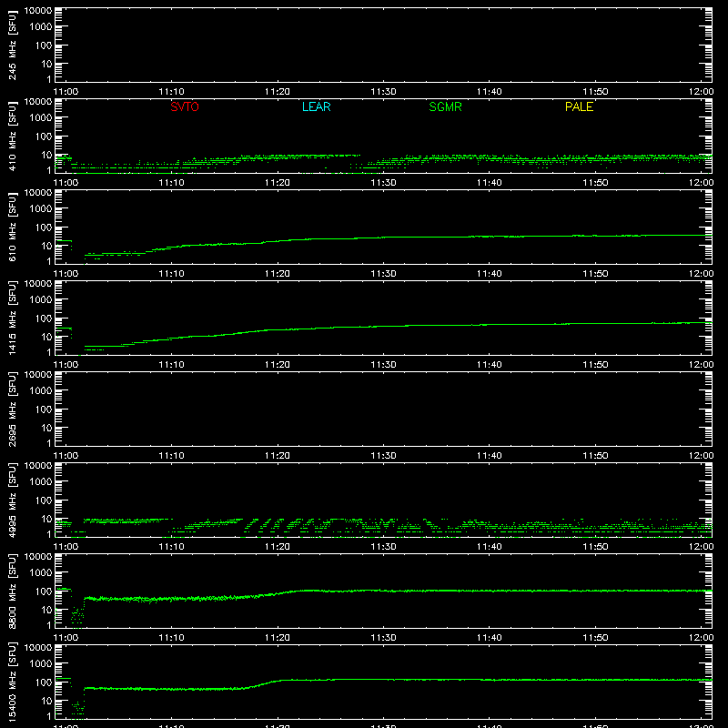The width and height of the screenshot is (728, 728).
Task: Click the yellow PALE station label
Action: (579, 106)
